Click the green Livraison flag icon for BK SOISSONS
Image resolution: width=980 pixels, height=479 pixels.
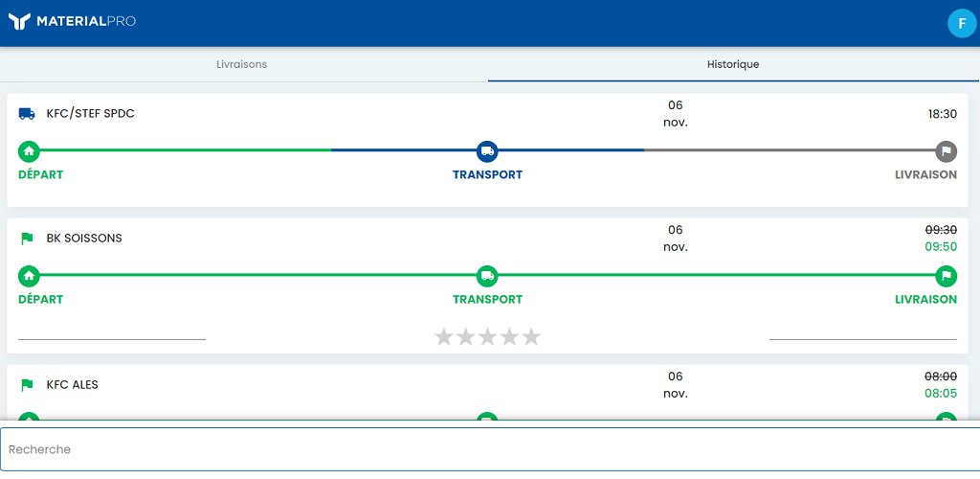pos(947,275)
